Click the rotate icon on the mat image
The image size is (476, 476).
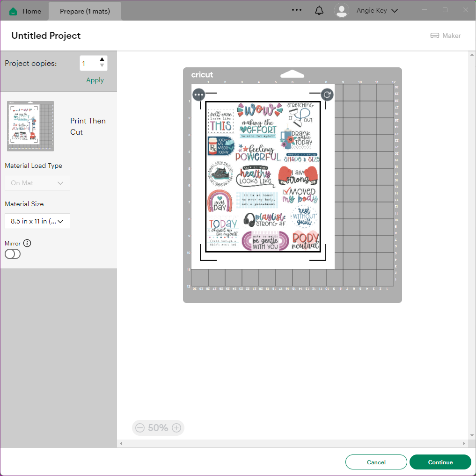coord(327,95)
